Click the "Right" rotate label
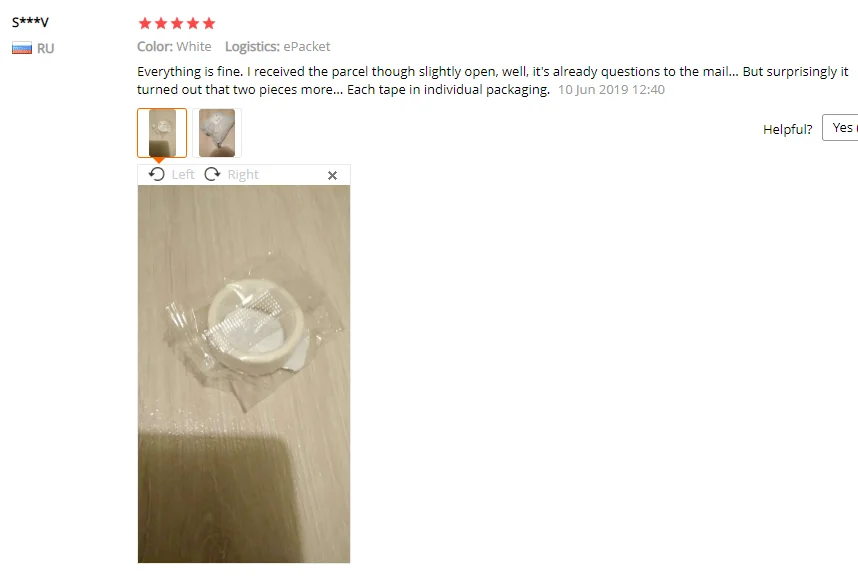This screenshot has height=581, width=858. 243,175
